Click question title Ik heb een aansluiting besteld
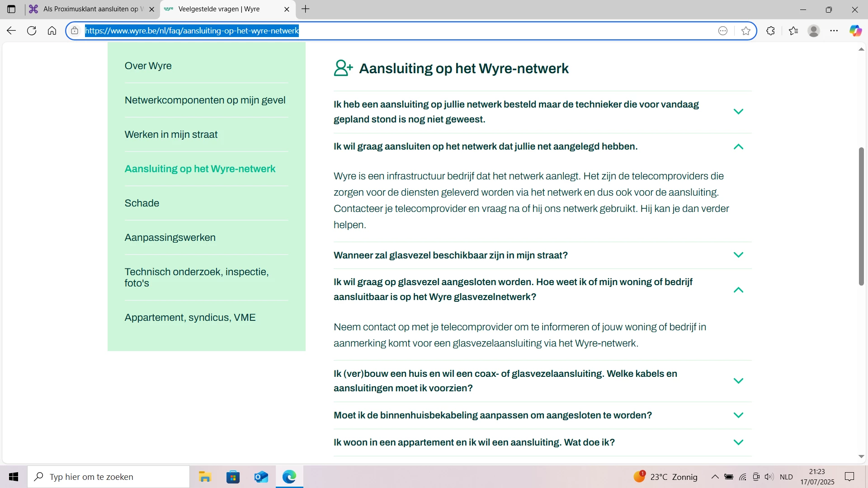The height and width of the screenshot is (488, 868). tap(516, 112)
